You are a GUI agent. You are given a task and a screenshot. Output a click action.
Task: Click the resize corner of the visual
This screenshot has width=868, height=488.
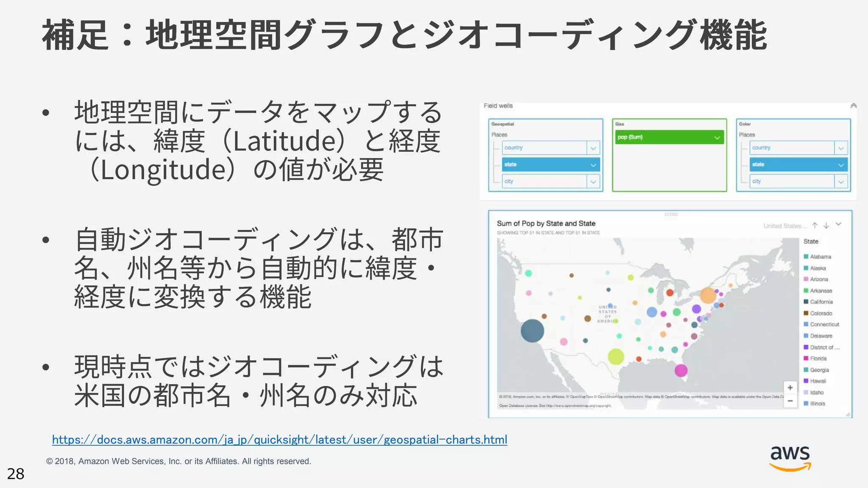click(848, 414)
